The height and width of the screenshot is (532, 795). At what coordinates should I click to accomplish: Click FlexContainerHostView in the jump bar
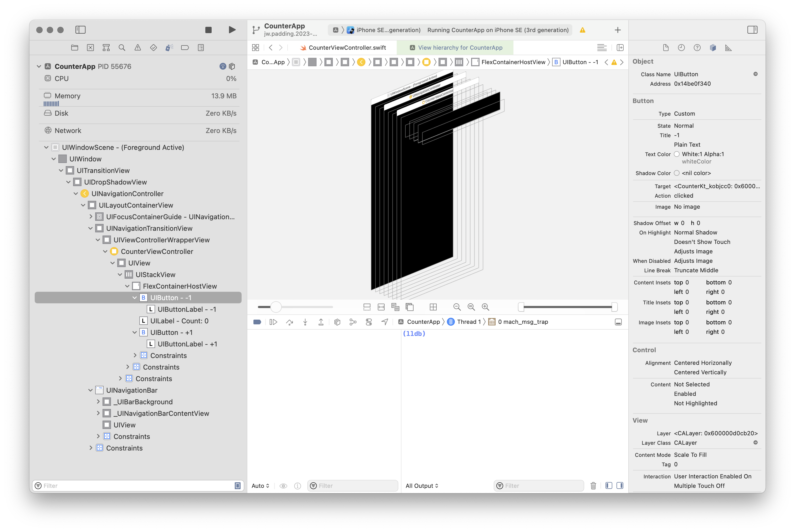(x=509, y=62)
